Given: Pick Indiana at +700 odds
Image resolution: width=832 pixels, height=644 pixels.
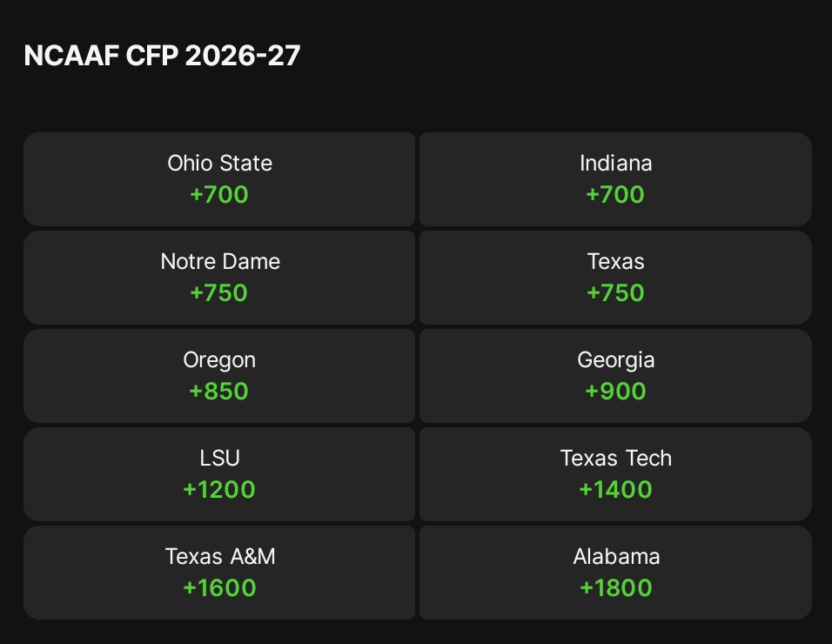Looking at the screenshot, I should 615,179.
